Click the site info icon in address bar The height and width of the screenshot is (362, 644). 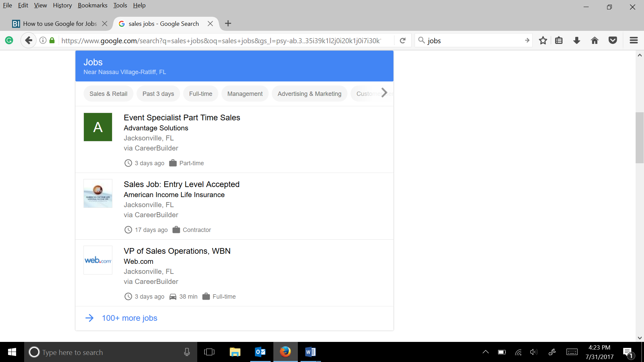[x=43, y=41]
